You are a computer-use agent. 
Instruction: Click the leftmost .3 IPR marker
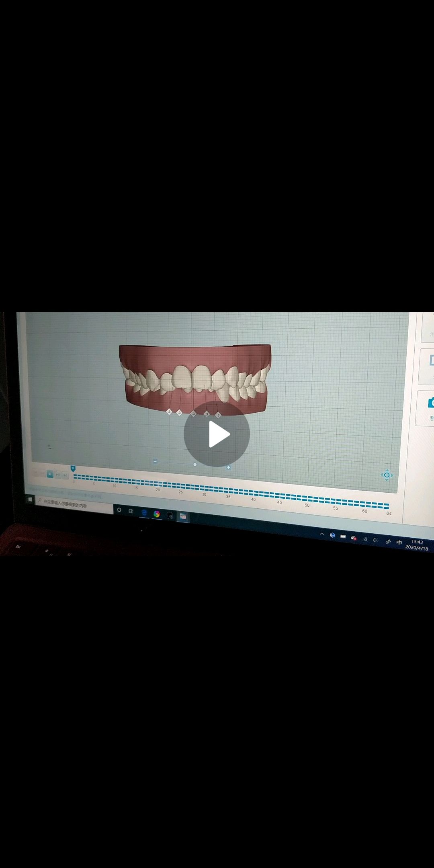[169, 411]
